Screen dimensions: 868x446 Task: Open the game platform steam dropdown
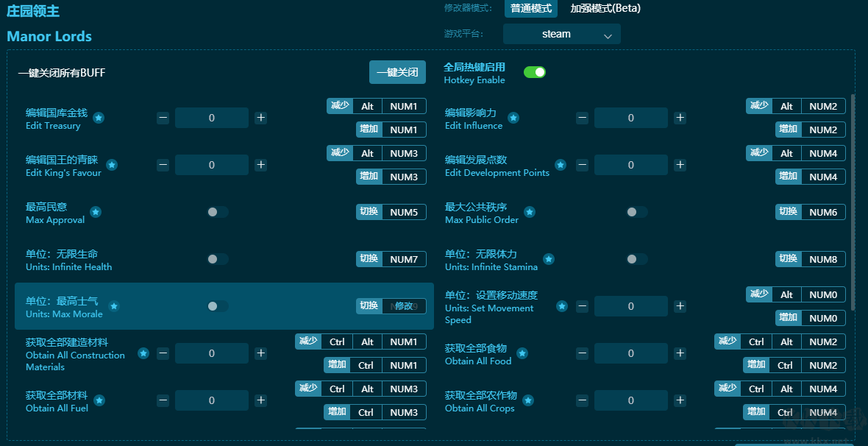coord(562,34)
